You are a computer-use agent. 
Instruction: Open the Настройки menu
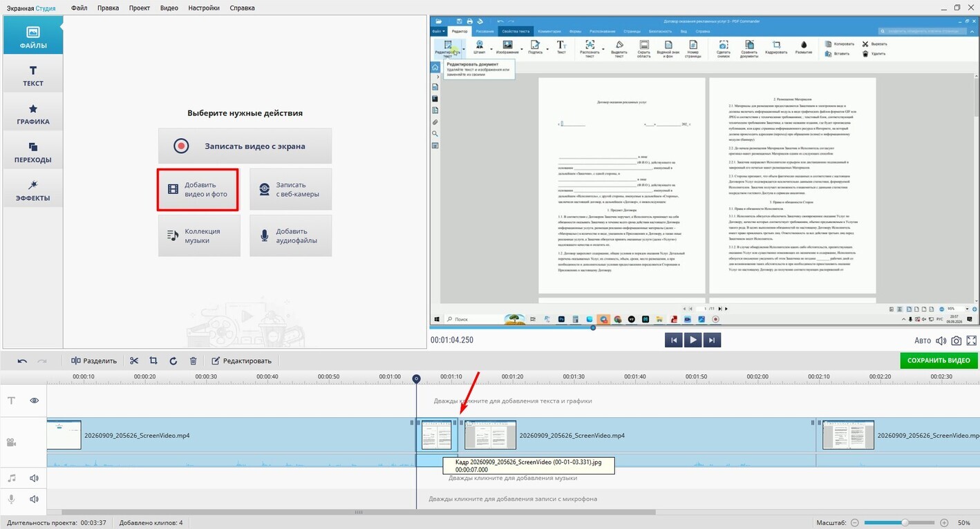[x=204, y=8]
